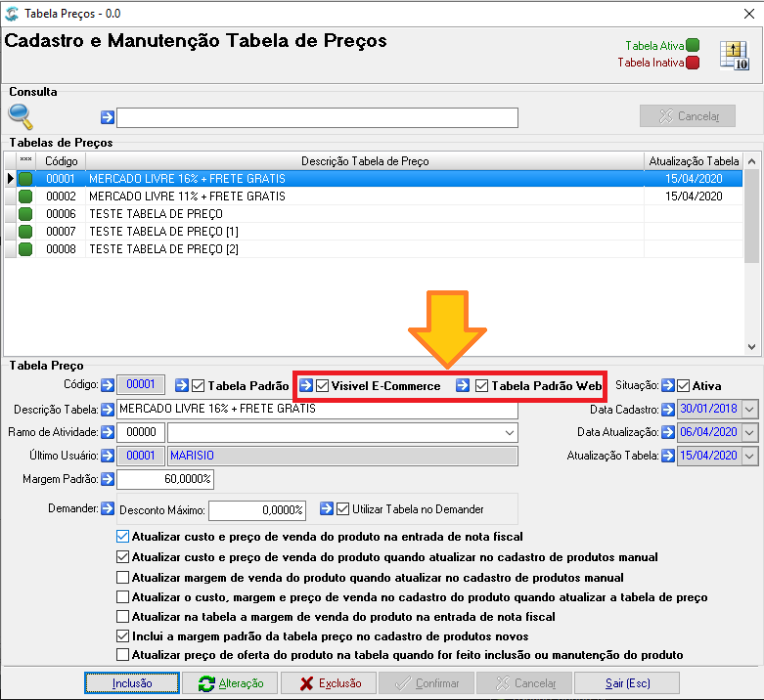
Task: Click the red Tabela Inativa legend square
Action: point(693,63)
